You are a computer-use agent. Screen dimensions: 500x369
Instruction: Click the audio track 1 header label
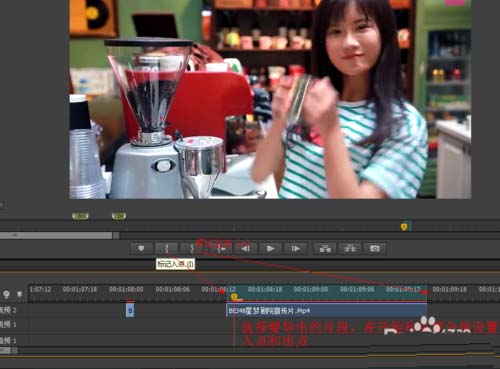[8, 340]
